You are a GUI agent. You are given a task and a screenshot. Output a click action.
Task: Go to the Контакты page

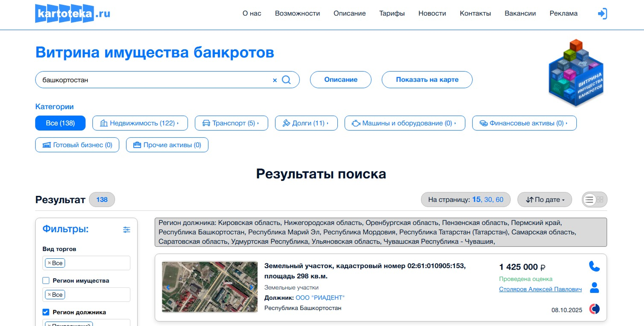coord(475,14)
